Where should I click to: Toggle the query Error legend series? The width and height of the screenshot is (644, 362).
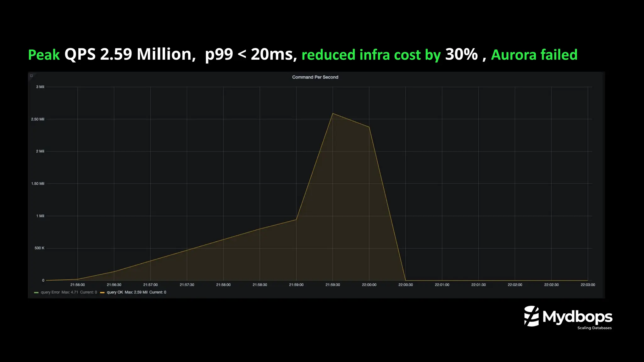tap(50, 292)
